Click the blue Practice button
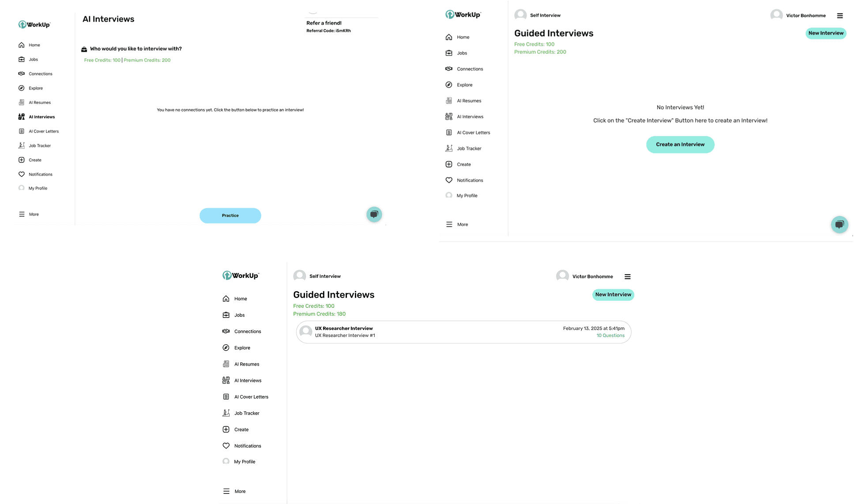 [230, 215]
